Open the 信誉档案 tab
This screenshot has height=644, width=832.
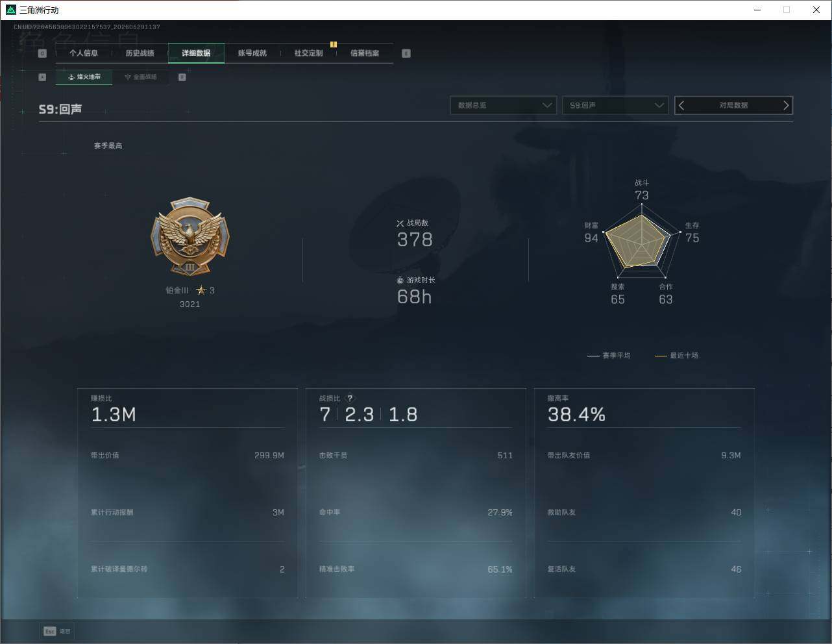tap(365, 53)
